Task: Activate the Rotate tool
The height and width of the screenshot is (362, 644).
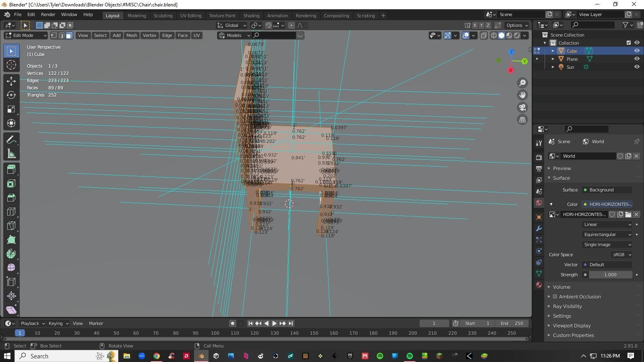Action: point(11,95)
